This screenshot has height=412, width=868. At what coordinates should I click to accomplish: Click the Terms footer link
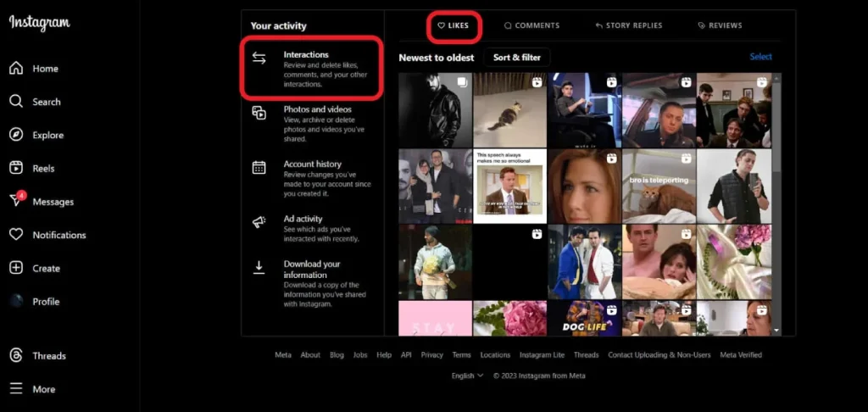[x=462, y=355]
